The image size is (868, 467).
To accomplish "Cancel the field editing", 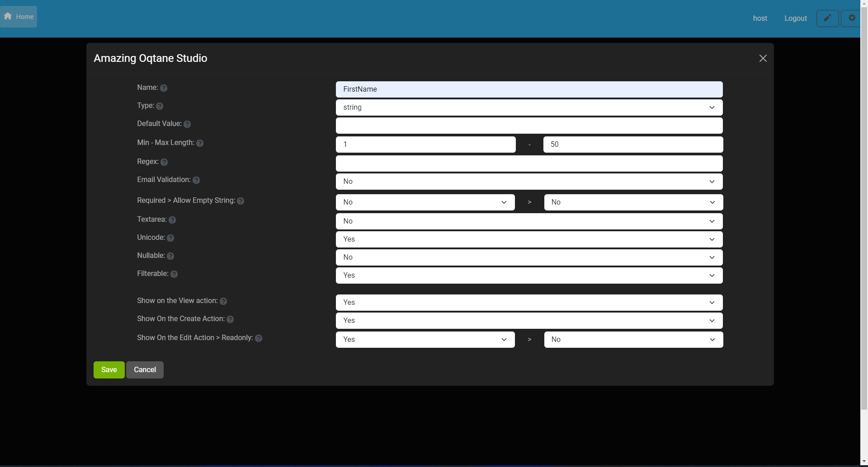I will (145, 370).
